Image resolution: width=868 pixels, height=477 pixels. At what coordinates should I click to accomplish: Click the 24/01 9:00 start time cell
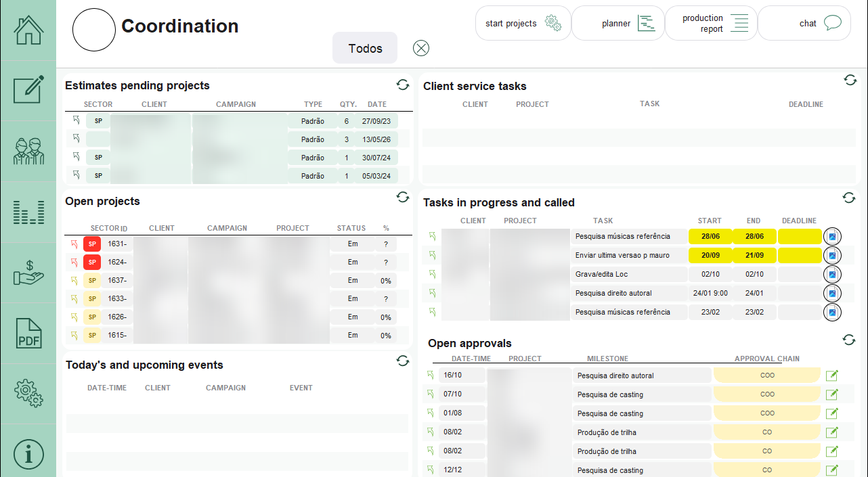(x=710, y=294)
